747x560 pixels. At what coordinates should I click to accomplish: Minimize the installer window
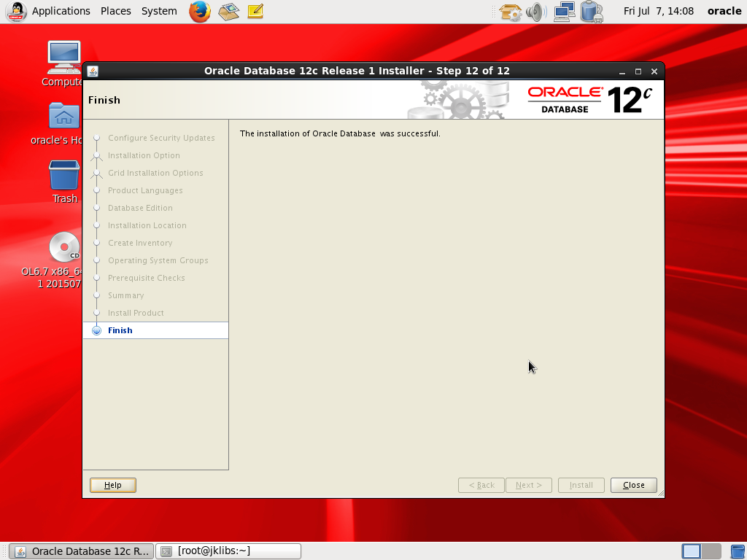pyautogui.click(x=622, y=71)
